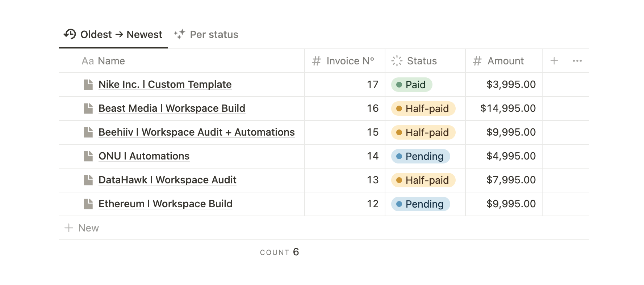Click the history clock icon on Oldest tab
644x285 pixels.
(x=70, y=34)
